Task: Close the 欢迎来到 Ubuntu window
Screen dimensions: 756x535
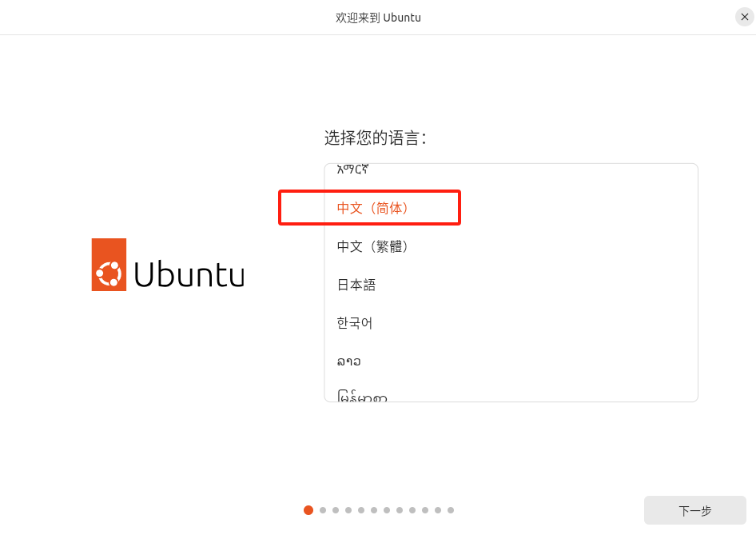Action: tap(745, 17)
